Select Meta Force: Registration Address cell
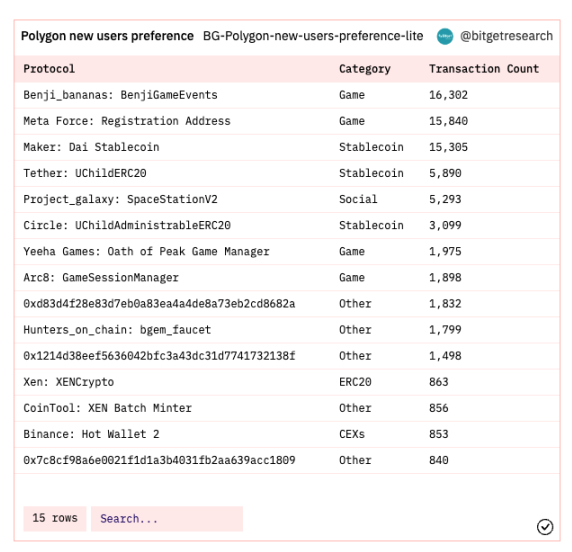This screenshot has height=552, width=572. (127, 121)
